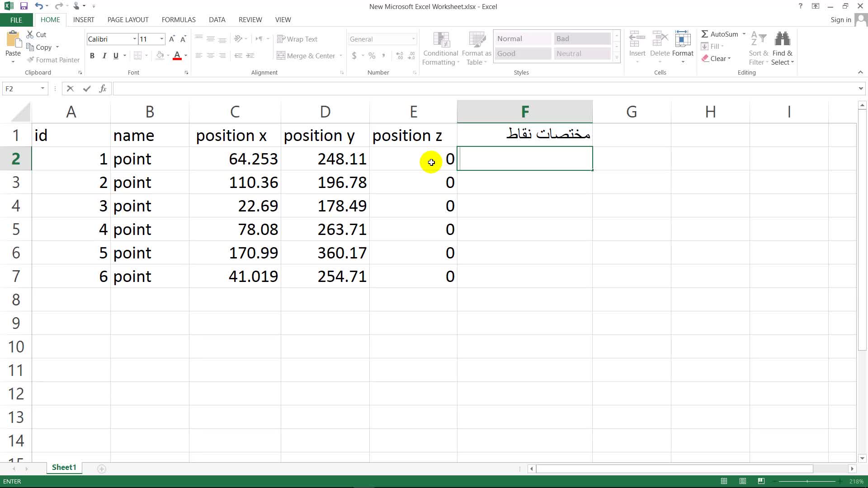Click the Format Painter icon
Image resolution: width=868 pixels, height=488 pixels.
31,60
